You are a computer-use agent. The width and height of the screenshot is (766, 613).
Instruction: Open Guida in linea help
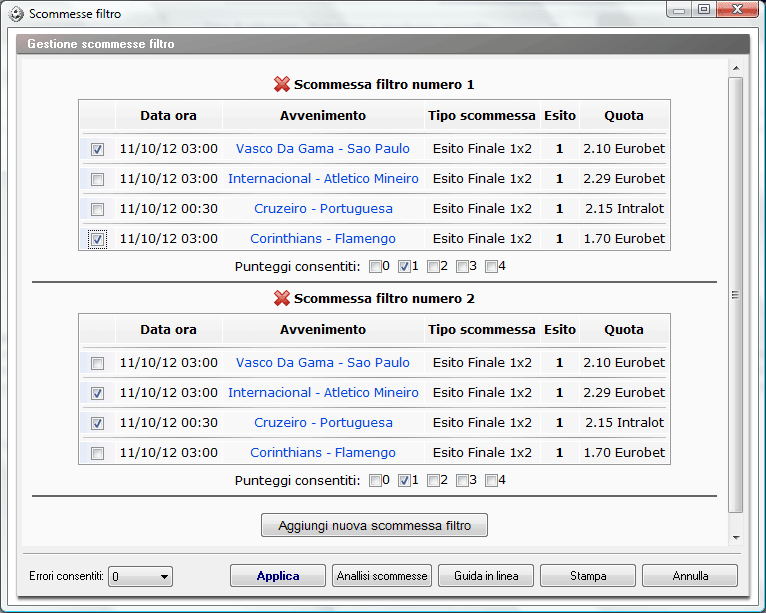486,576
